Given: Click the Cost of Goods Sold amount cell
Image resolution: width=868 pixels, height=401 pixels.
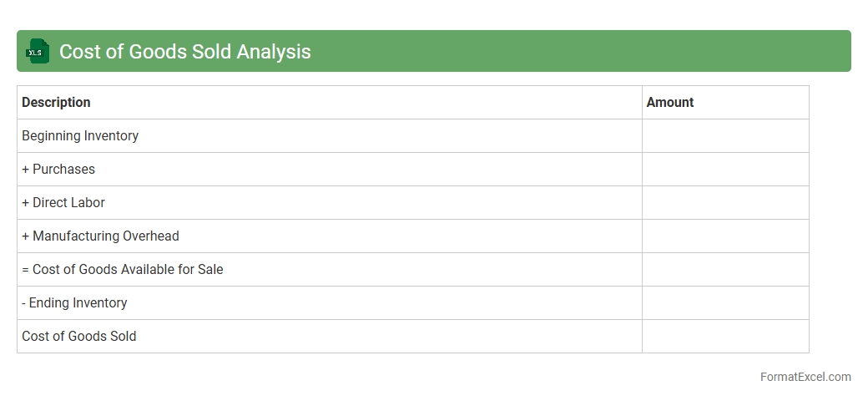Looking at the screenshot, I should 724,336.
